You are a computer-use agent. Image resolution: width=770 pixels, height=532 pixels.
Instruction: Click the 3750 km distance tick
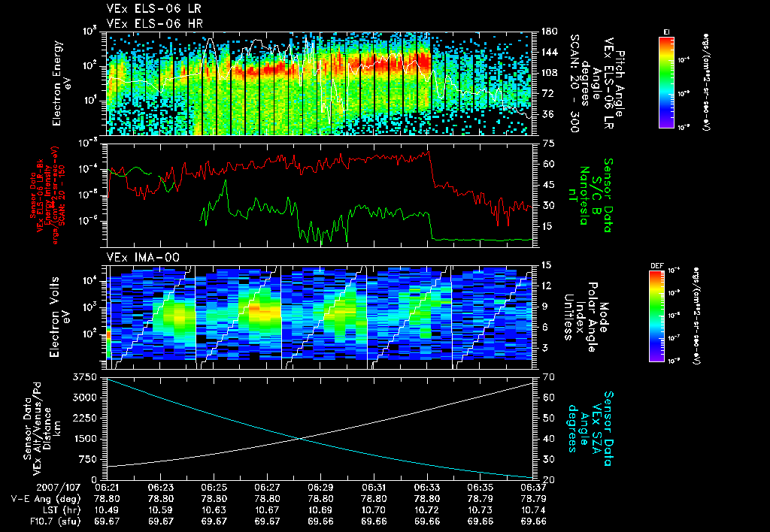86,377
